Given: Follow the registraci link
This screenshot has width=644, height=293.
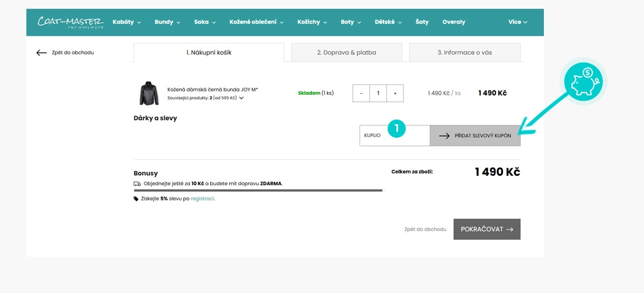Looking at the screenshot, I should (x=202, y=199).
